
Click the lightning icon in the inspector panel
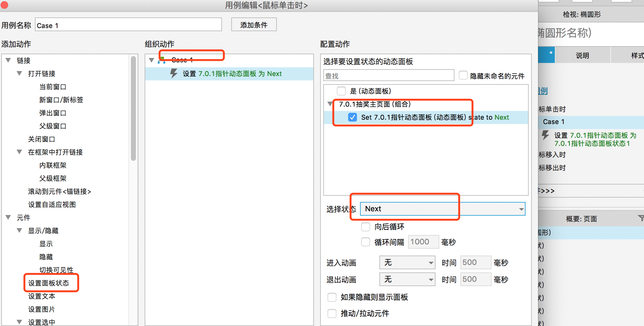pyautogui.click(x=545, y=135)
